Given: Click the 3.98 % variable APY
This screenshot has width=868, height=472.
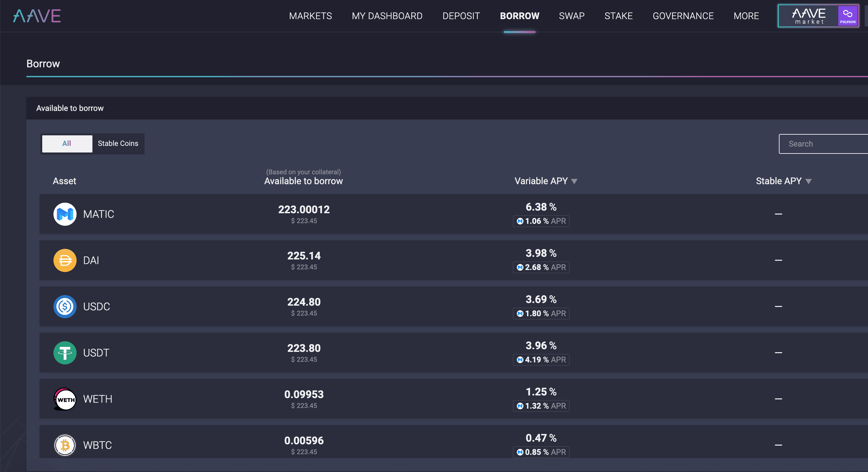Looking at the screenshot, I should point(541,253).
